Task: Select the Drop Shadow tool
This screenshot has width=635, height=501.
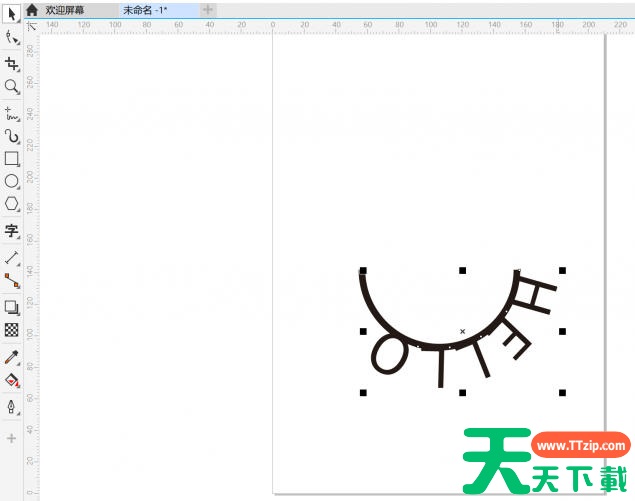Action: (12, 307)
